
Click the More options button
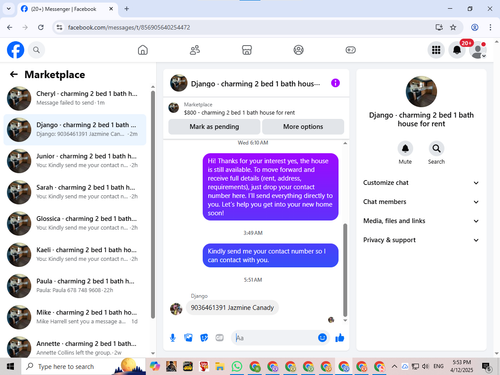pyautogui.click(x=303, y=127)
